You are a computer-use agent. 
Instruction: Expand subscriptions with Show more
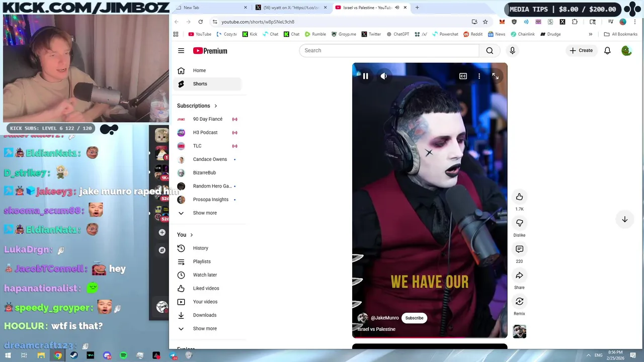[207, 213]
